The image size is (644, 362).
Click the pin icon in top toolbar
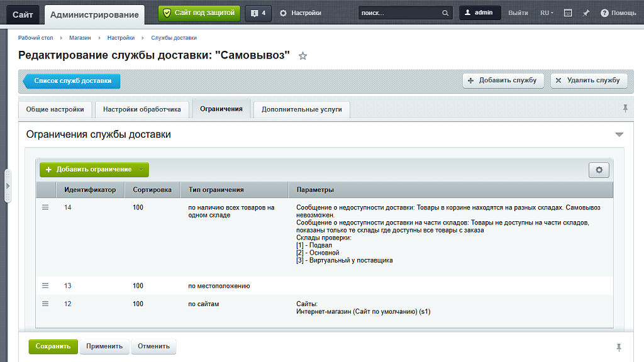[586, 13]
